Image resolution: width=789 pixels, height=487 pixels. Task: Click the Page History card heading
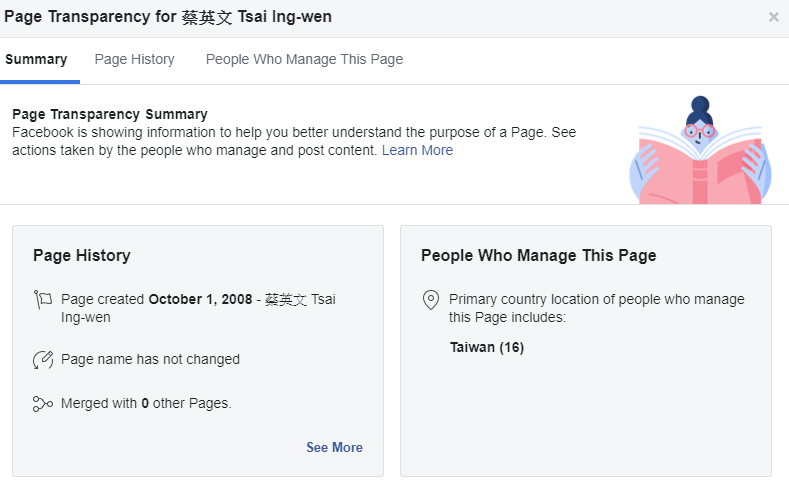coord(82,256)
